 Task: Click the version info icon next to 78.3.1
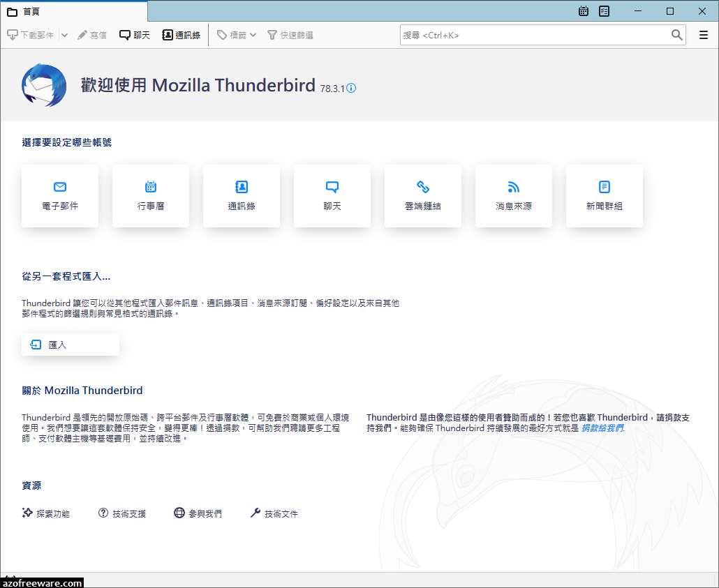click(351, 88)
